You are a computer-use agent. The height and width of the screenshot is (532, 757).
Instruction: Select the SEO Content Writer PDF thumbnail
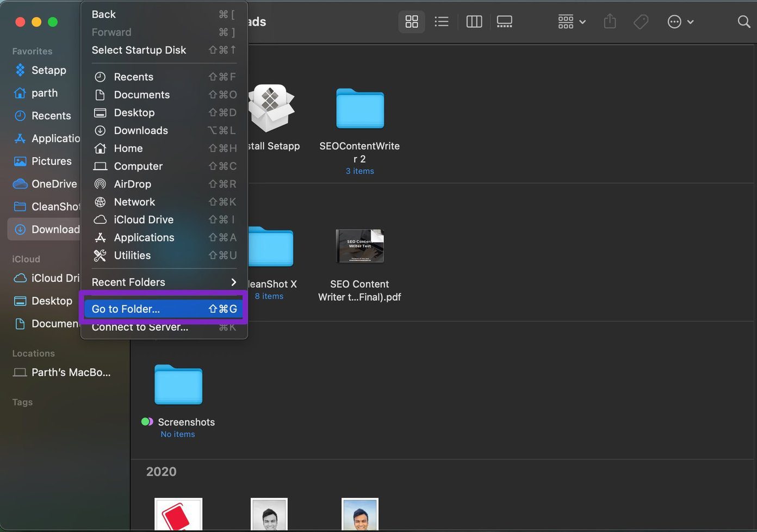359,246
